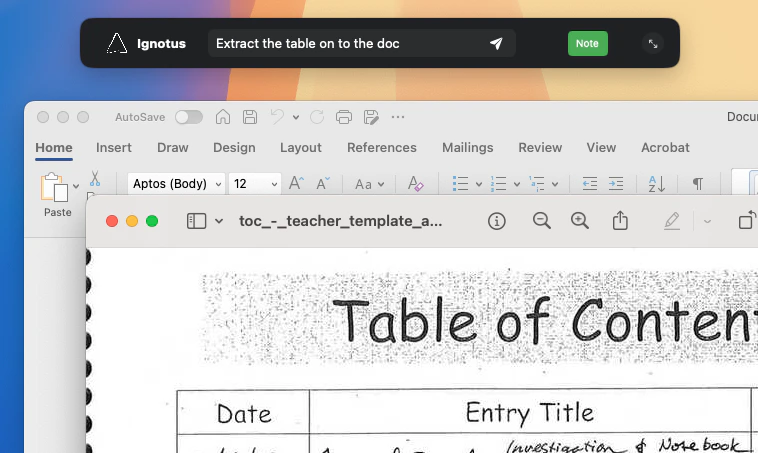Click the Clear Formatting icon
Screen dimensions: 758x453
415,184
